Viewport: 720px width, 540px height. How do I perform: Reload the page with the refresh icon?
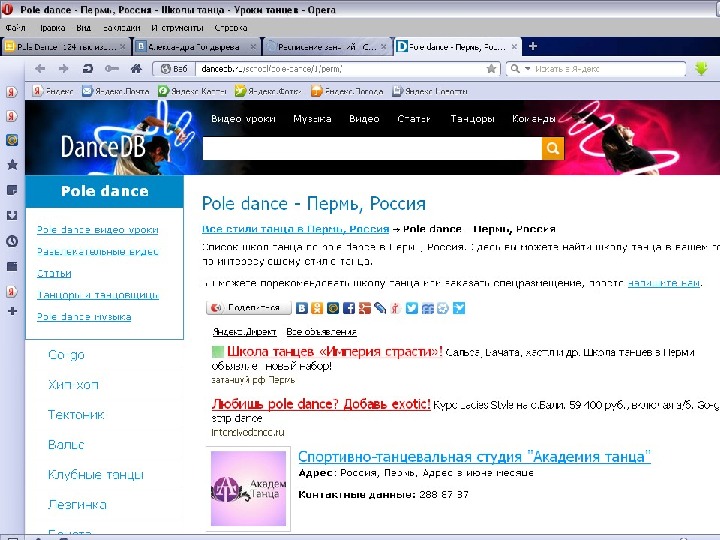click(87, 69)
